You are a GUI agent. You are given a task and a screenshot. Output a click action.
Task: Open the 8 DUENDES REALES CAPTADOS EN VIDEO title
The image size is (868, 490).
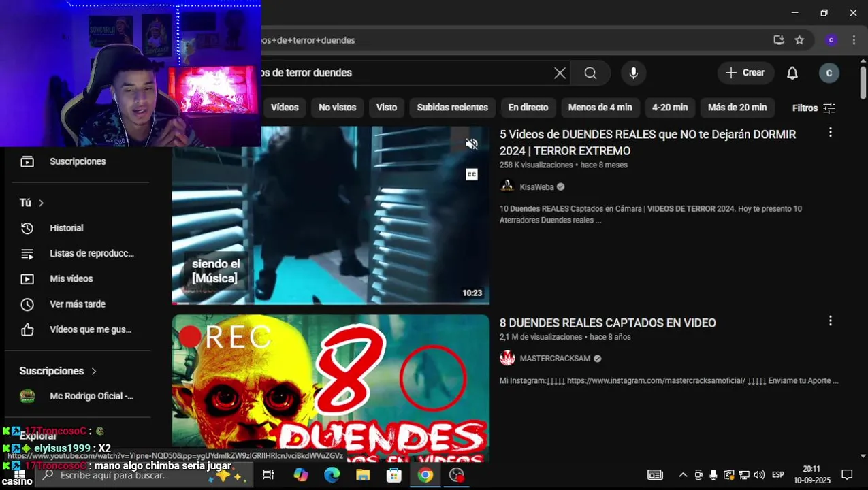(608, 323)
